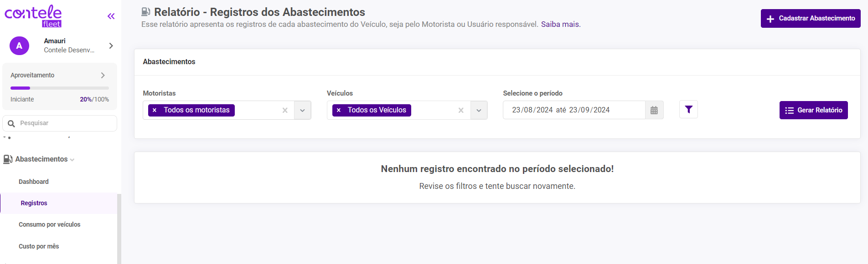
Task: Clear the Veículos selection field
Action: pyautogui.click(x=461, y=110)
